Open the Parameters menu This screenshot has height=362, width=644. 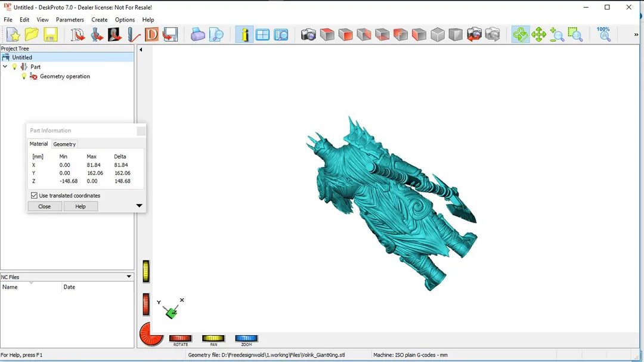click(70, 20)
